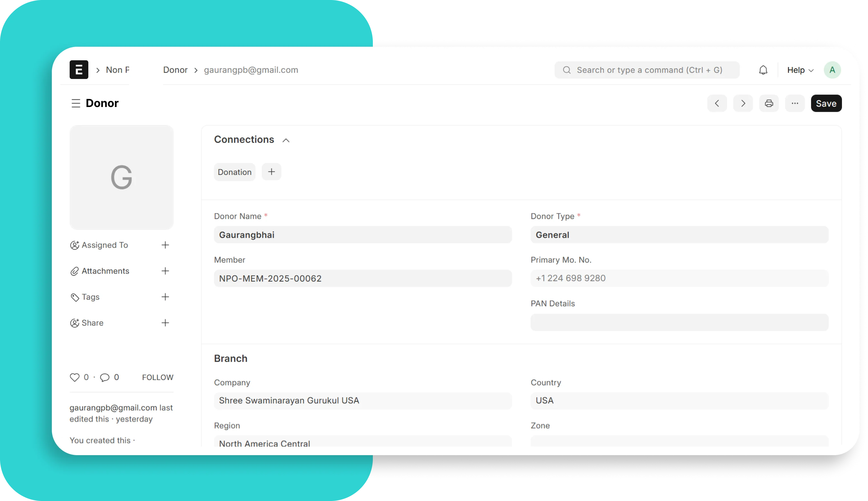Click FOLLOW to follow this document
This screenshot has height=501, width=868.
coord(157,377)
